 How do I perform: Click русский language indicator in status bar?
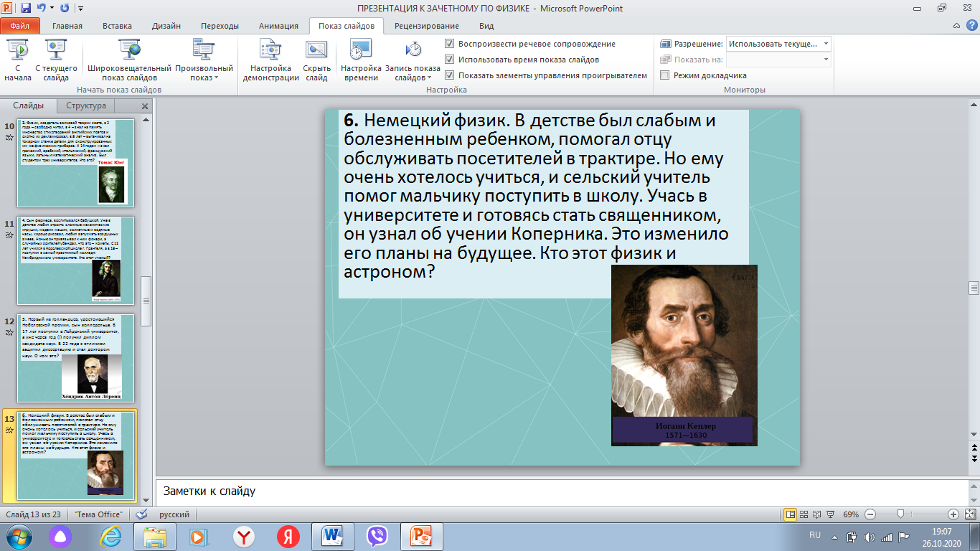(x=174, y=514)
